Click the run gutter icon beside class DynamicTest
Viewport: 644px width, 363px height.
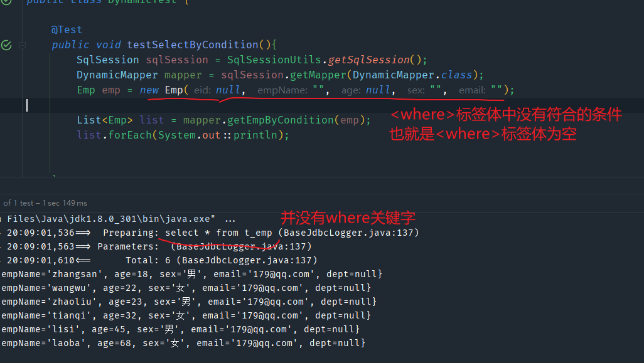click(6, 2)
